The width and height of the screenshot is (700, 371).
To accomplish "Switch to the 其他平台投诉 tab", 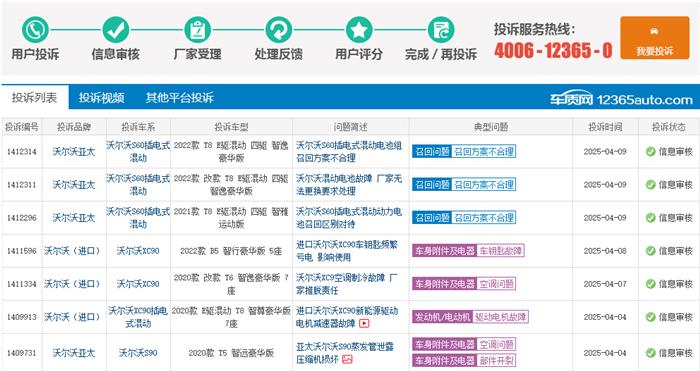I will point(179,97).
